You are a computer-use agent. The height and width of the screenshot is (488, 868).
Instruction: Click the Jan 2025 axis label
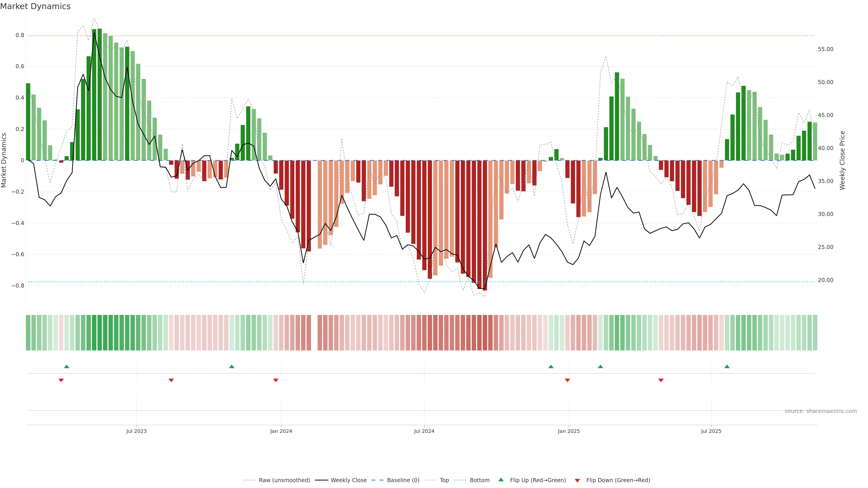point(569,431)
